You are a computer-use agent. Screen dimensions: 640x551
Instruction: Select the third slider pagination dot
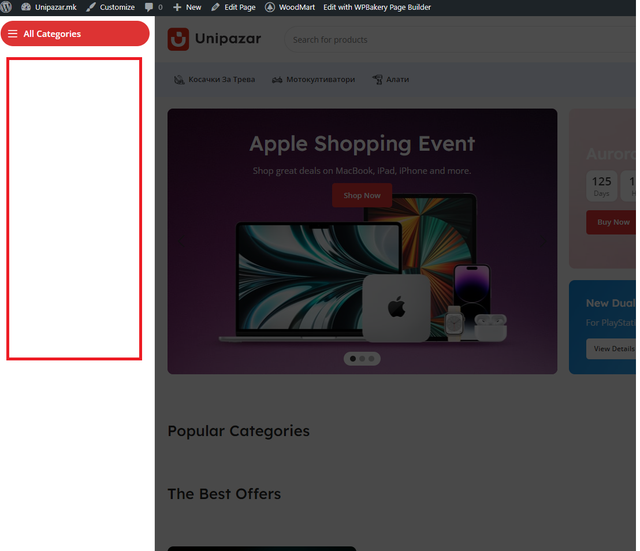371,359
